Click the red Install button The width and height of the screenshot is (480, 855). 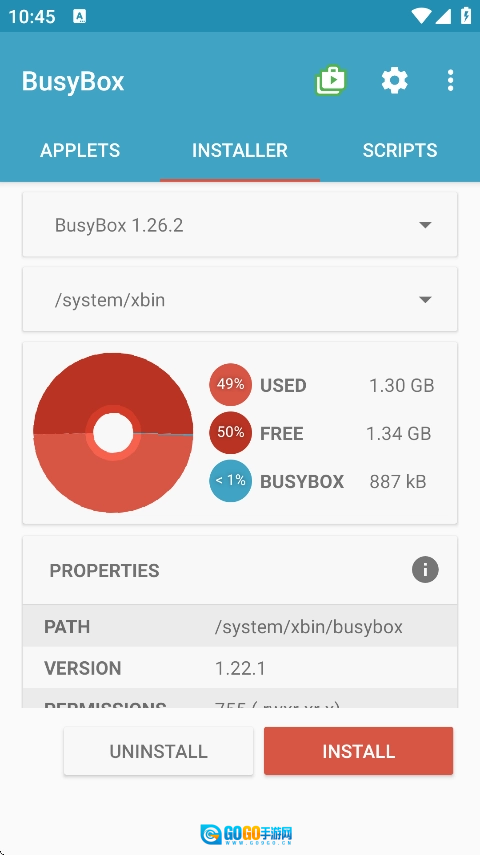[358, 751]
